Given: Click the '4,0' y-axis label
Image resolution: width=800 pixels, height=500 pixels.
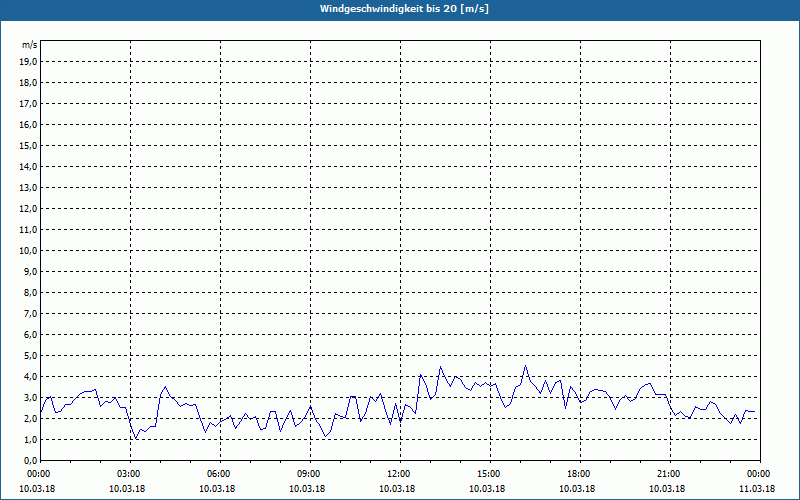Looking at the screenshot, I should pyautogui.click(x=30, y=377).
